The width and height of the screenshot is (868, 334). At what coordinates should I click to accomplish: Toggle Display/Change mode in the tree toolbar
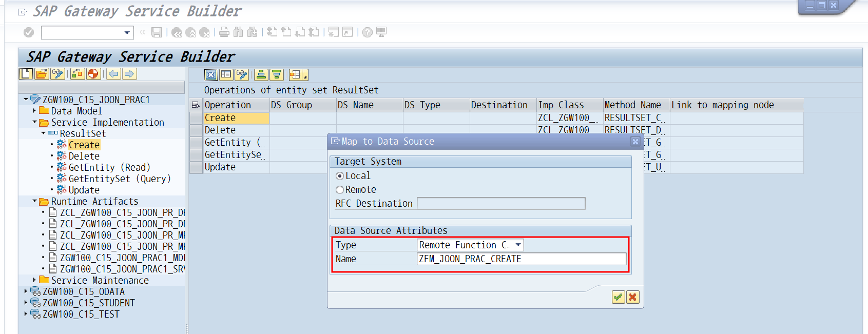(57, 74)
